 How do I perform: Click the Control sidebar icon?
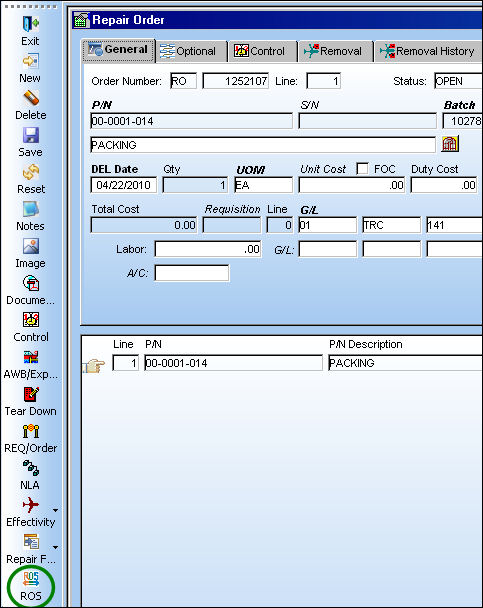pyautogui.click(x=30, y=320)
